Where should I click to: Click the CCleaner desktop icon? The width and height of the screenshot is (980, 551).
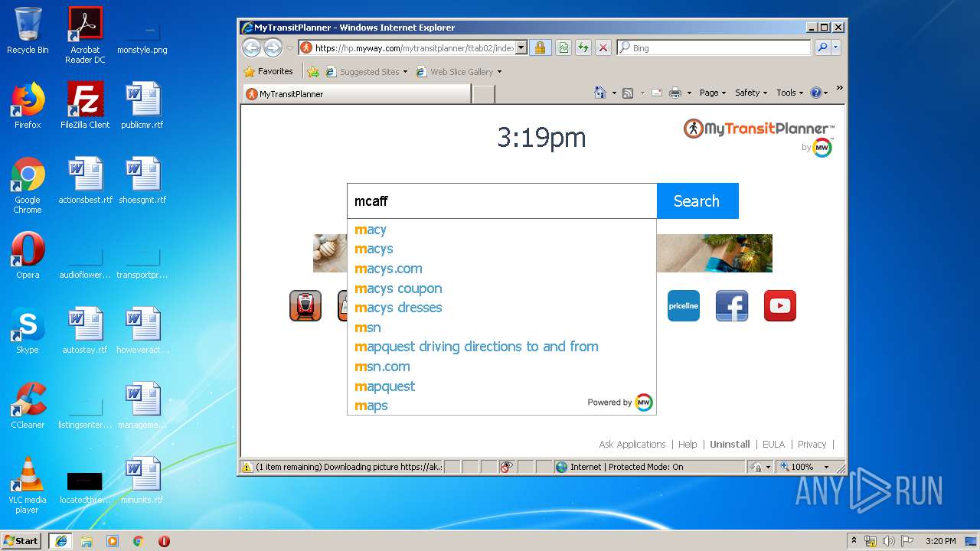pos(28,406)
